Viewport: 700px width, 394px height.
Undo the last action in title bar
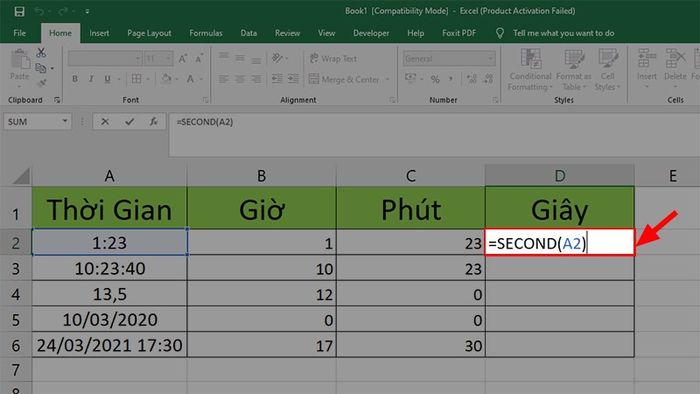39,12
